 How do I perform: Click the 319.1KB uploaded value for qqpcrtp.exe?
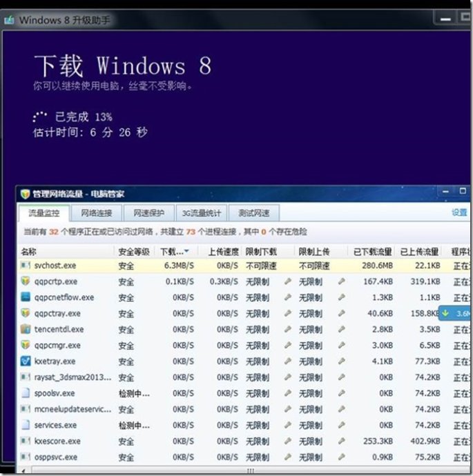click(x=425, y=281)
